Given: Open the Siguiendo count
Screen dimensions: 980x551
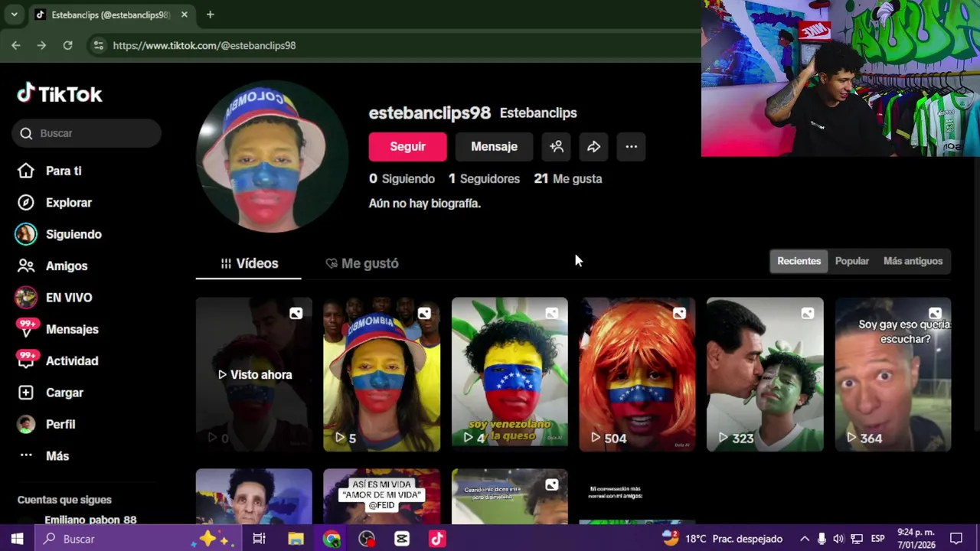Looking at the screenshot, I should (x=402, y=178).
